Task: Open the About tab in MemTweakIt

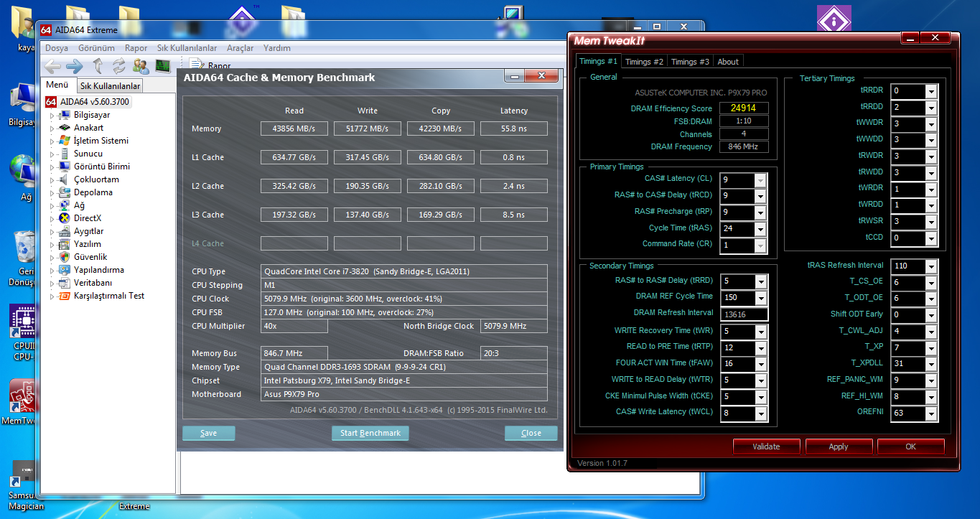Action: click(728, 62)
